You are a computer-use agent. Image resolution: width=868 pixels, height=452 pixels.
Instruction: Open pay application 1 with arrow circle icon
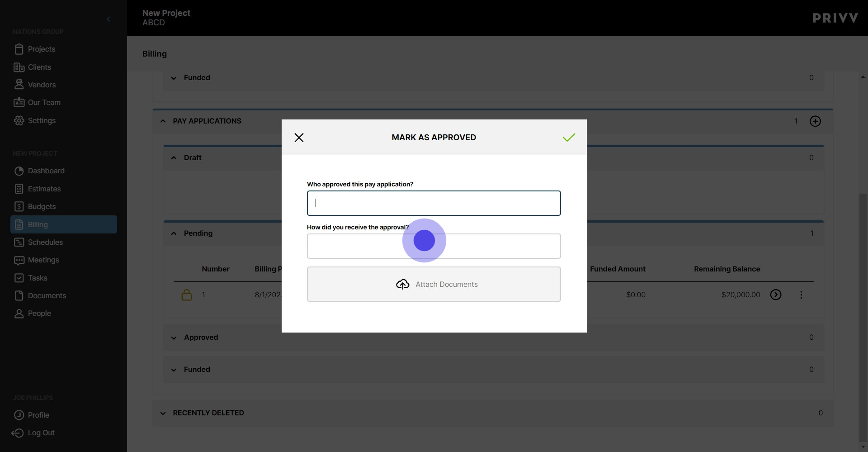pos(776,295)
